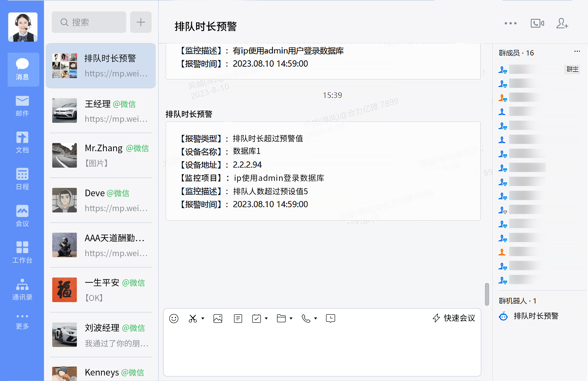
Task: Open chat with 刘波经理
Action: click(x=101, y=334)
